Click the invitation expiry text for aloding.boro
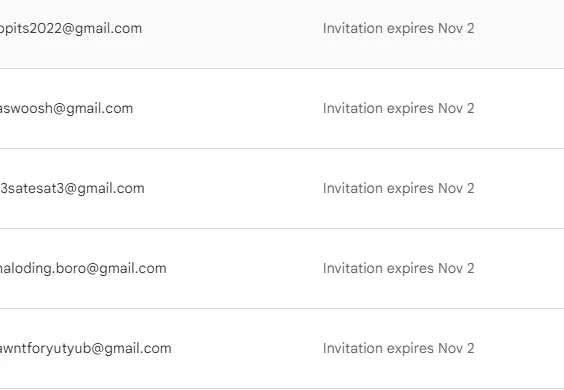564x390 pixels. (x=399, y=268)
